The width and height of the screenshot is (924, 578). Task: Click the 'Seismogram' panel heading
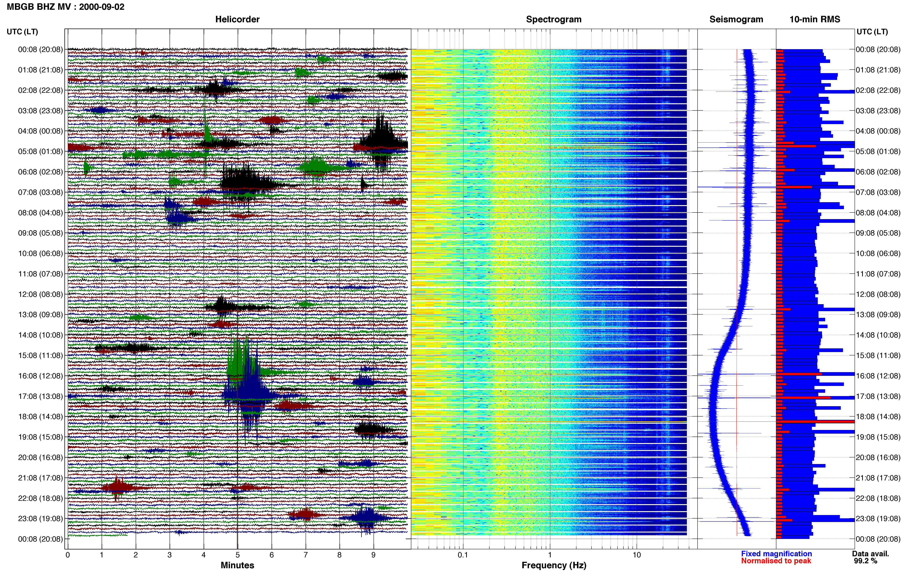[x=736, y=20]
